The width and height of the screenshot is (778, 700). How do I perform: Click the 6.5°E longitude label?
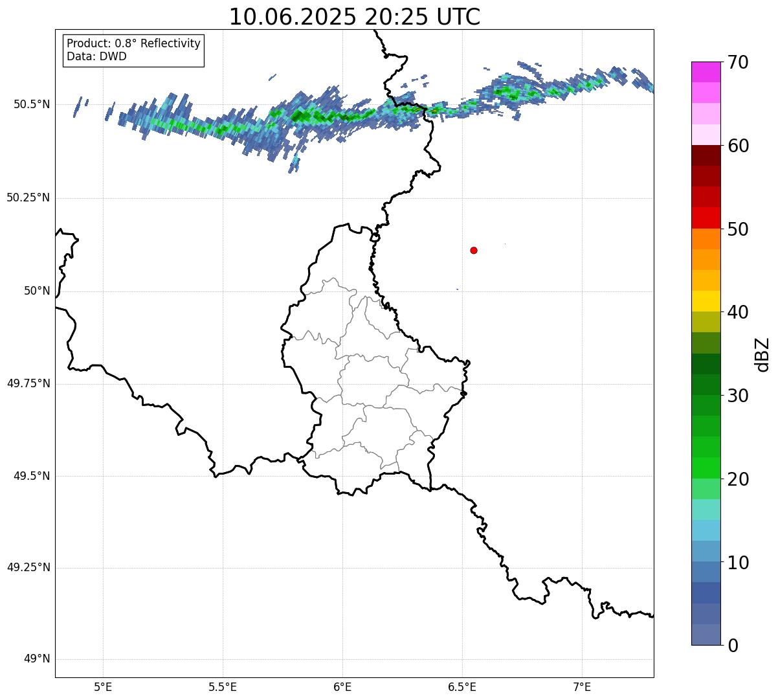pyautogui.click(x=462, y=687)
